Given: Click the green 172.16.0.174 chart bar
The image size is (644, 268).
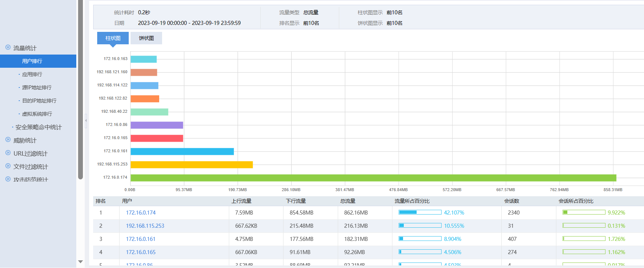Looking at the screenshot, I should (373, 178).
